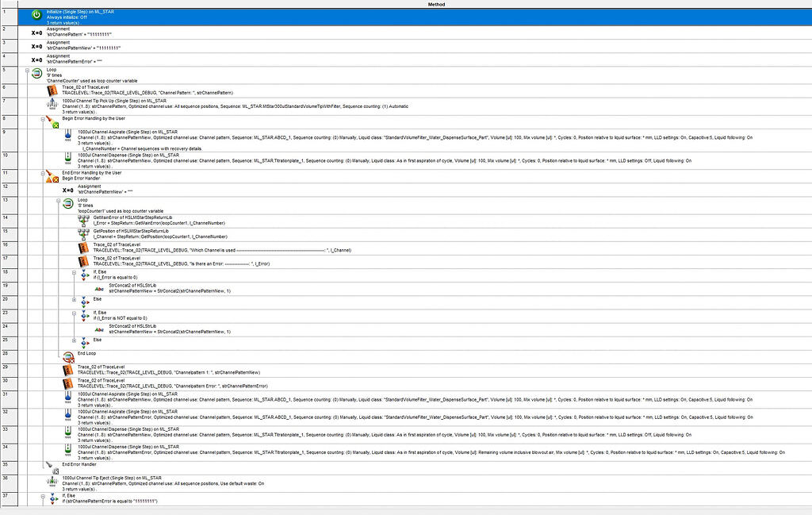Click the Begin Error Handling by the User icon
The width and height of the screenshot is (812, 515).
(x=52, y=122)
